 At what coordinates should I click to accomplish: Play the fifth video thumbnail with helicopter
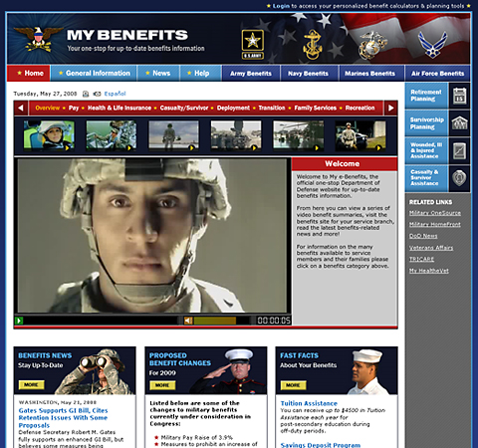299,135
